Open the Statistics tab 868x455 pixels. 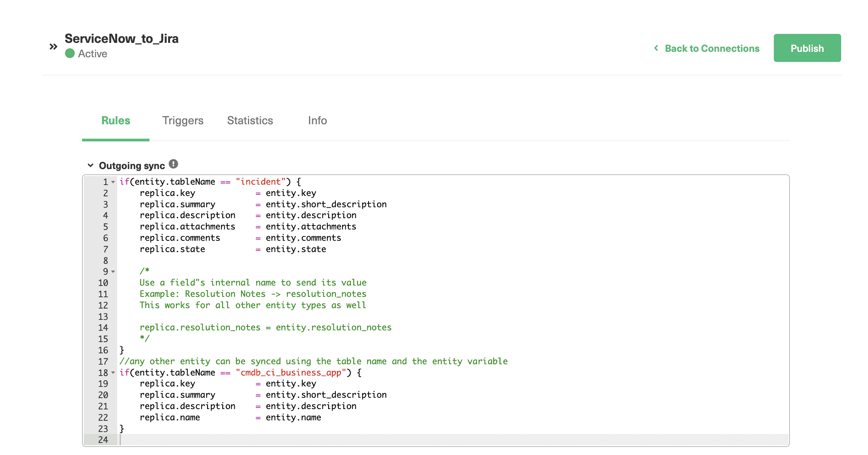click(x=250, y=120)
